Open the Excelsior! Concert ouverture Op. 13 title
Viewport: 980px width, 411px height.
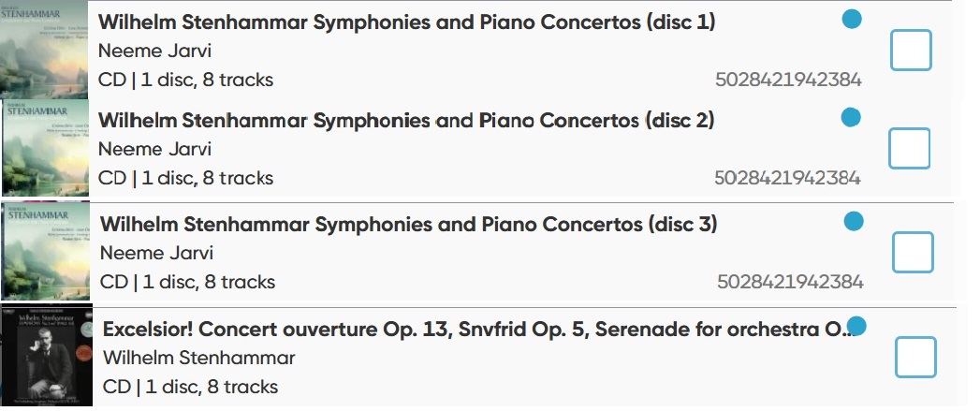[x=473, y=330]
